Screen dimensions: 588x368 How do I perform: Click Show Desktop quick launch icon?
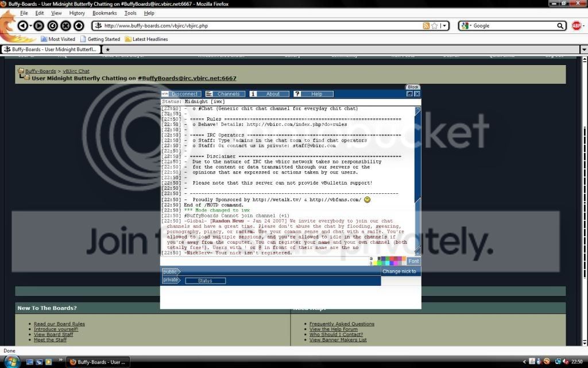coord(30,362)
